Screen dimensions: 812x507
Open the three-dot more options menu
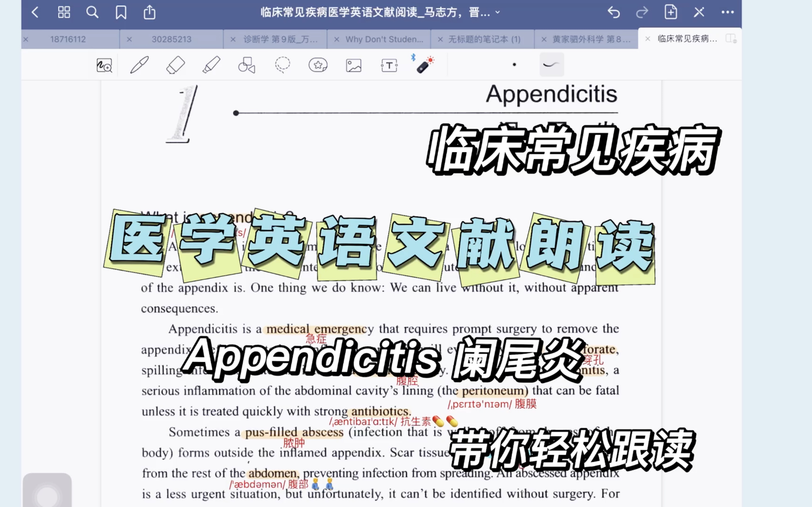pos(727,12)
